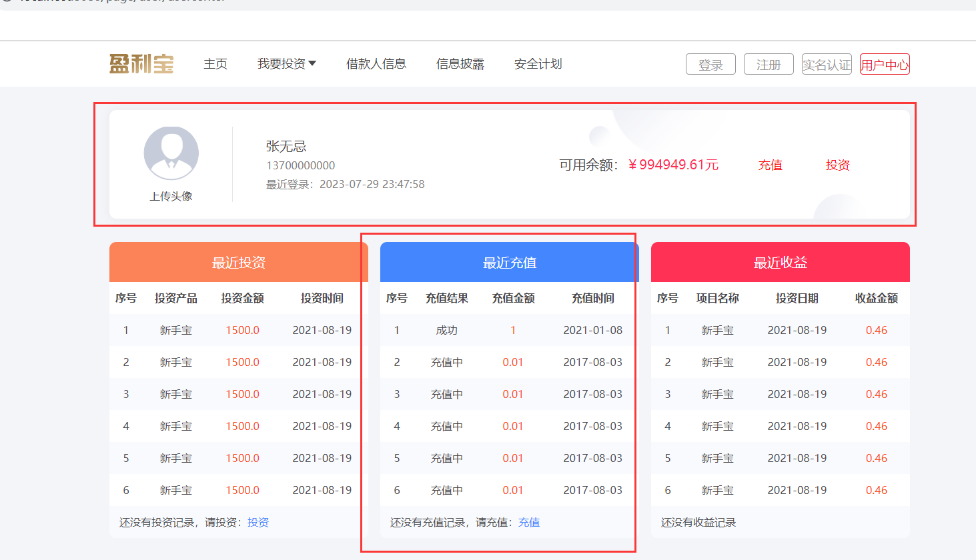This screenshot has width=976, height=560.
Task: Click the 收益金额 column header
Action: pos(877,299)
